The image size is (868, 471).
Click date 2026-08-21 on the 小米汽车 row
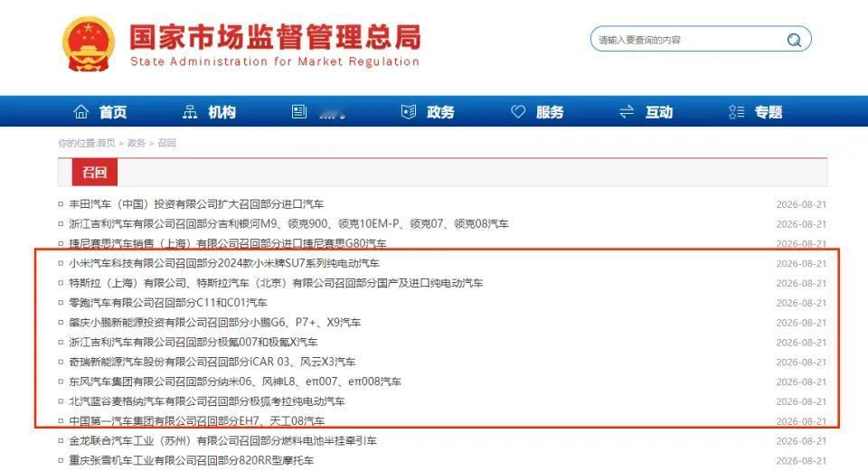[x=801, y=264]
